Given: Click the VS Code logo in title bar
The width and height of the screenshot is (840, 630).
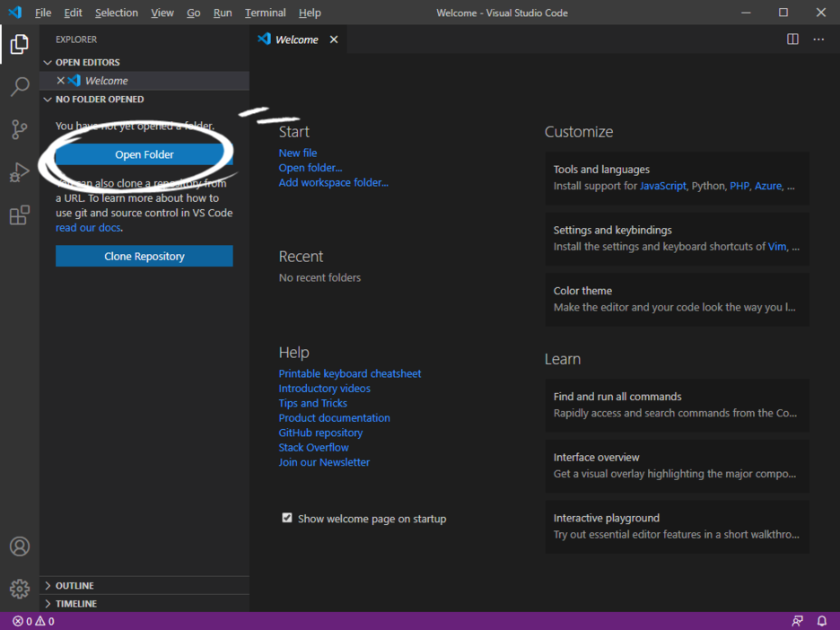Looking at the screenshot, I should (15, 13).
